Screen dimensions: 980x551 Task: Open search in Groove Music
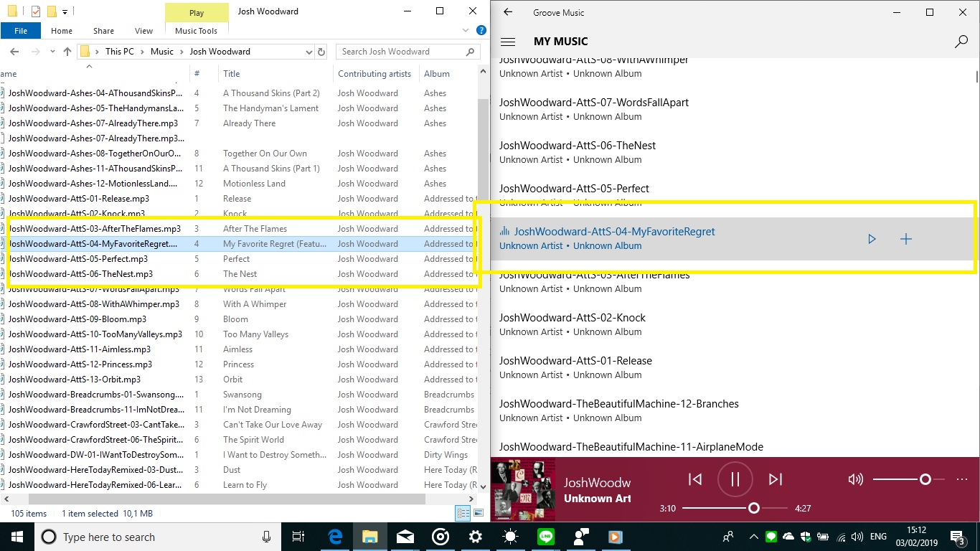click(961, 42)
